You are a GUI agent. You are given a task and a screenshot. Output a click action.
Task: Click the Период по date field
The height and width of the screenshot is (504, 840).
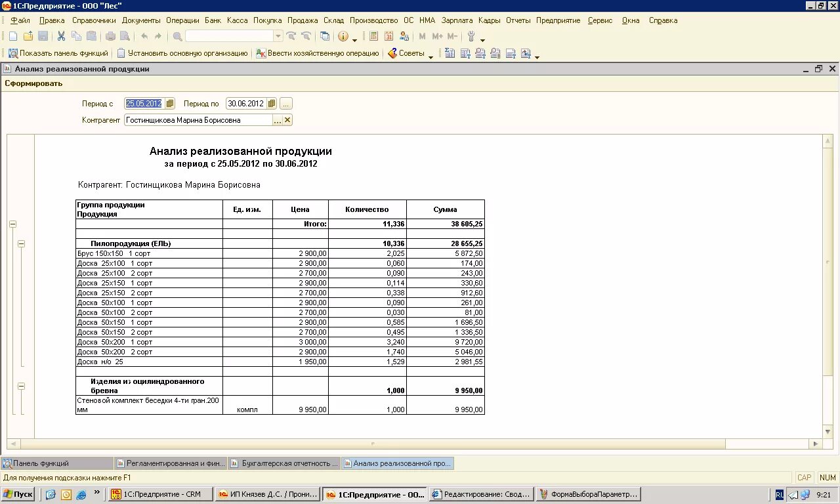[246, 104]
